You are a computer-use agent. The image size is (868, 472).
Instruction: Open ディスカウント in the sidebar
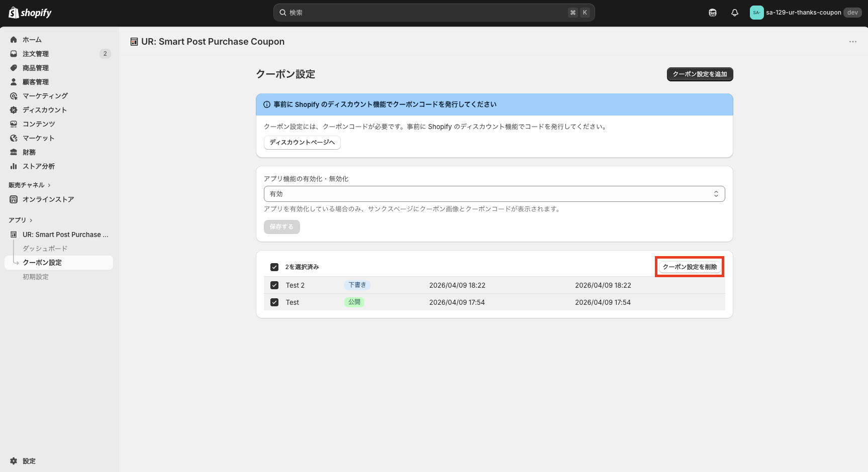click(x=45, y=110)
